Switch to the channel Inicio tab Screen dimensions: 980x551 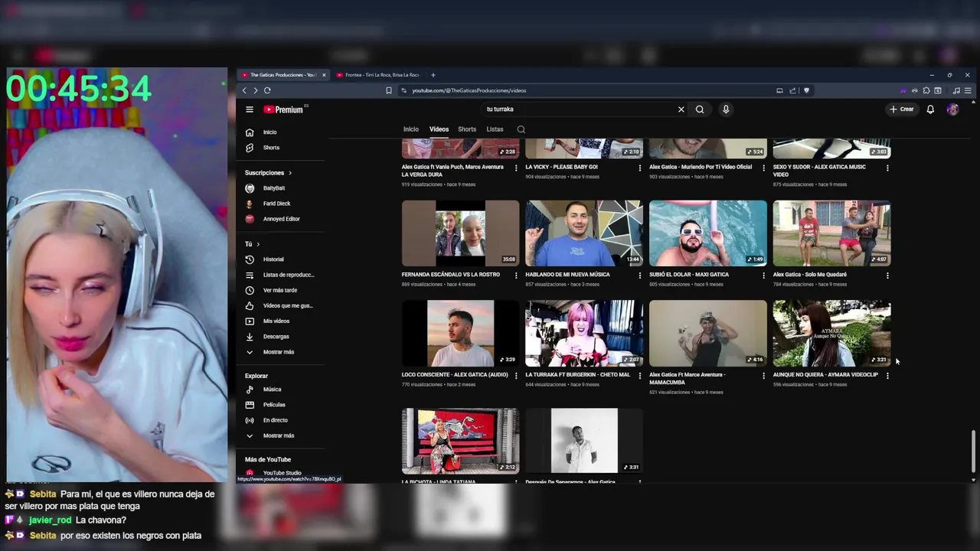coord(411,129)
